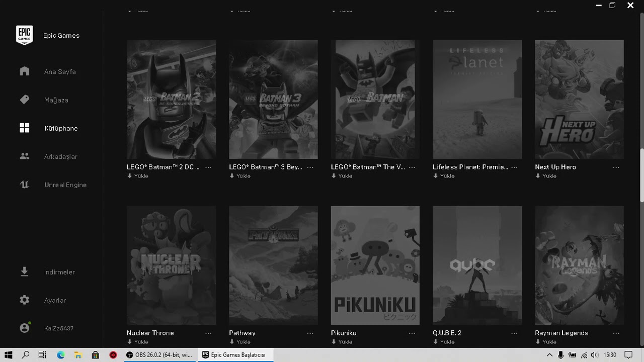This screenshot has width=644, height=362.
Task: Click the Ayarlar gear icon
Action: tap(24, 300)
